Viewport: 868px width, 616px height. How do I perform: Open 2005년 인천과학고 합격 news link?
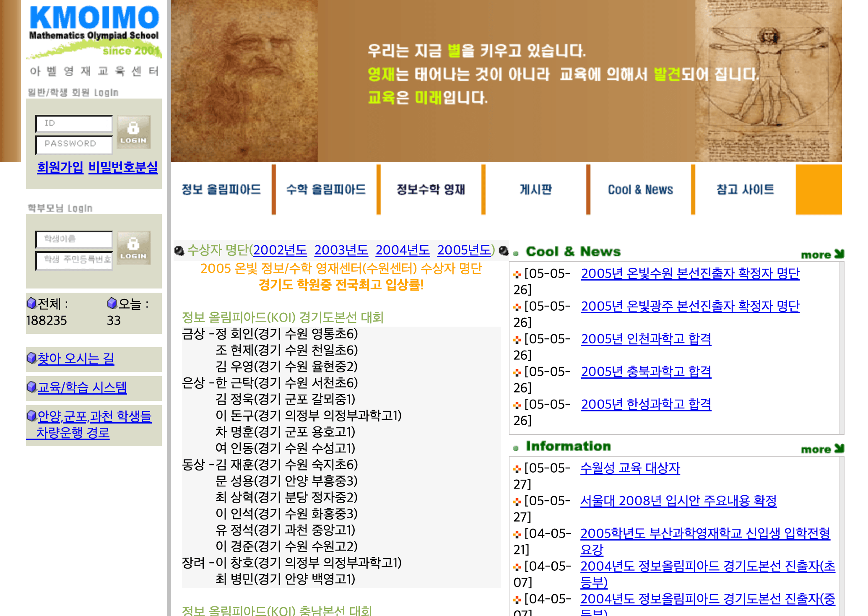(646, 339)
